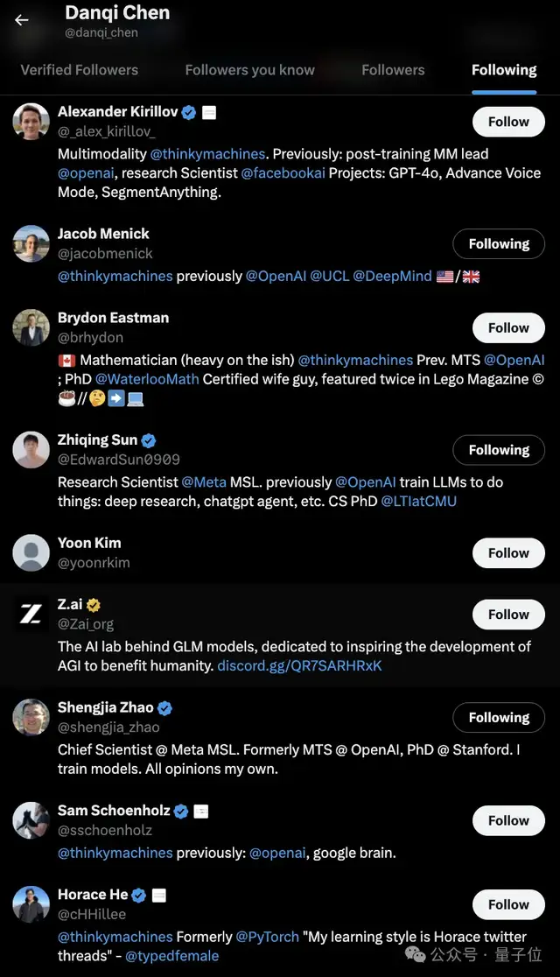
Task: Click Zhiqing Sun's verified badge
Action: 149,440
